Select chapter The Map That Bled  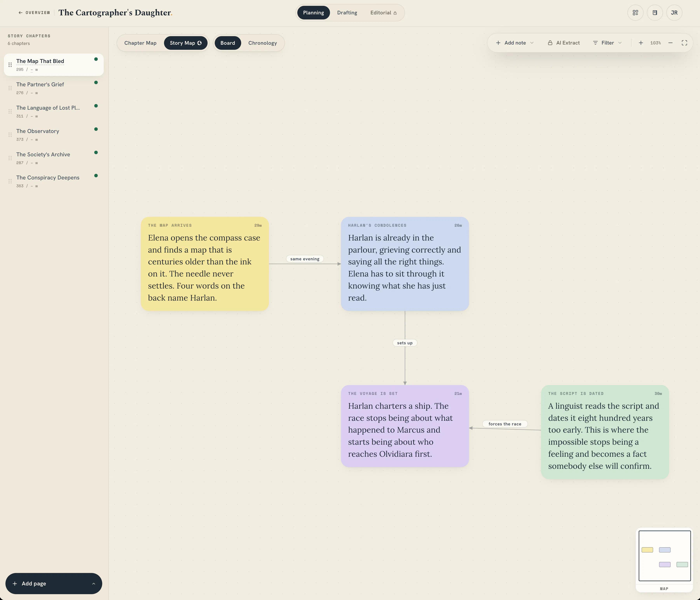(x=54, y=65)
